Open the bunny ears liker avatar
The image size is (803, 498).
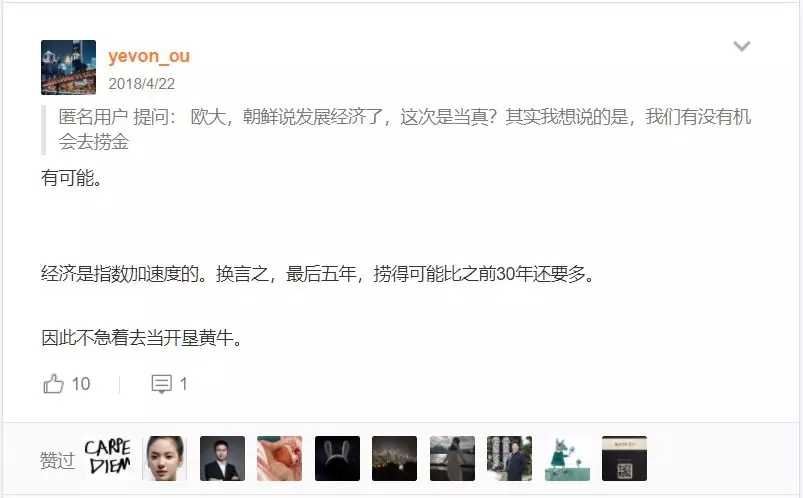click(337, 458)
